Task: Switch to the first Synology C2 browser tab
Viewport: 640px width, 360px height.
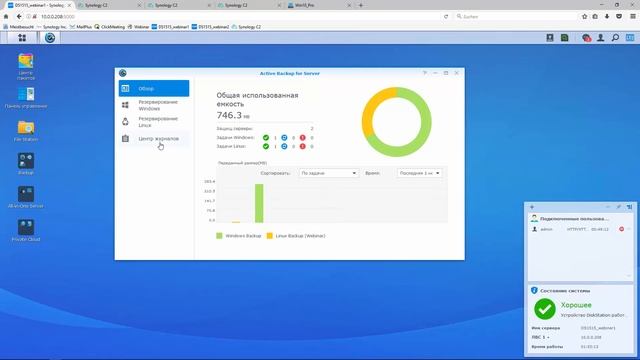Action: (x=109, y=5)
